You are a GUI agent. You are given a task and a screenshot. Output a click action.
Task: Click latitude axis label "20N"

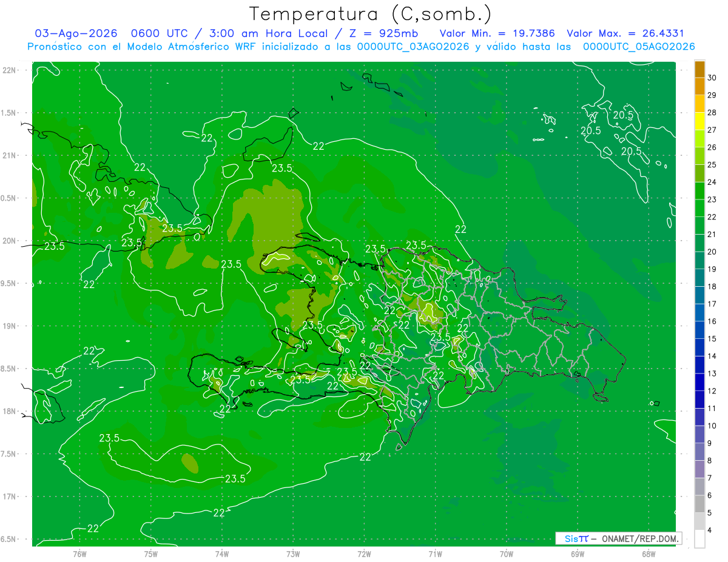point(10,241)
